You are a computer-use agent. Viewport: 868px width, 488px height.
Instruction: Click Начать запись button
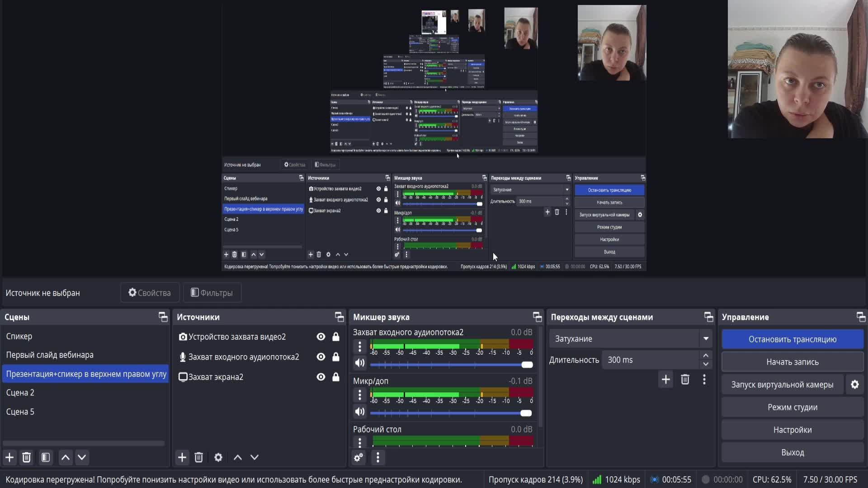pos(793,362)
